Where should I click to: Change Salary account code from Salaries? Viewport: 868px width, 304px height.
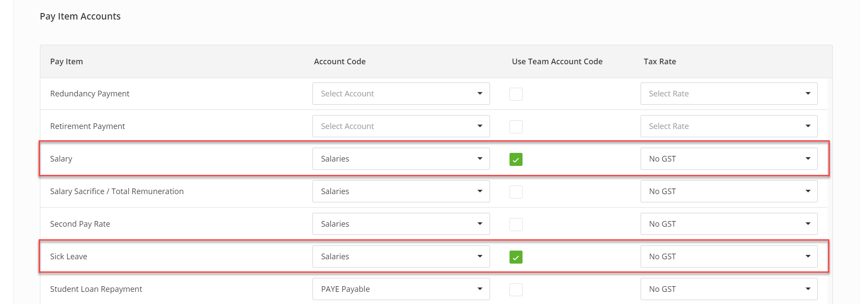pos(401,159)
